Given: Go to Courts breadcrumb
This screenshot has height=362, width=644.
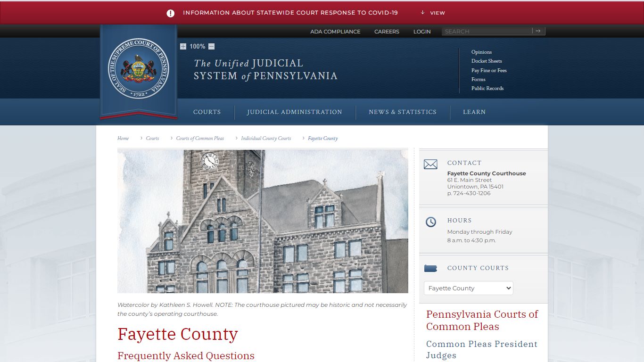Looking at the screenshot, I should tap(152, 138).
